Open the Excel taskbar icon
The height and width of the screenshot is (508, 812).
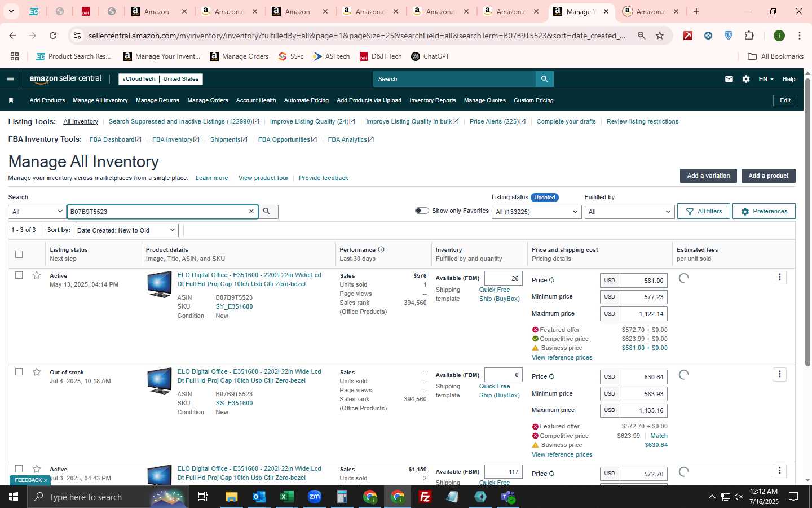[286, 497]
